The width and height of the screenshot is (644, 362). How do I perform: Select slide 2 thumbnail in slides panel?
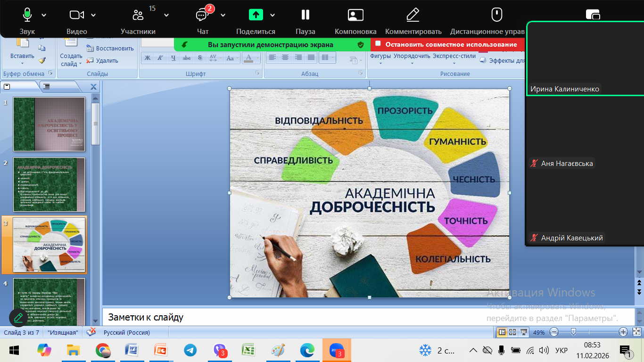click(49, 184)
